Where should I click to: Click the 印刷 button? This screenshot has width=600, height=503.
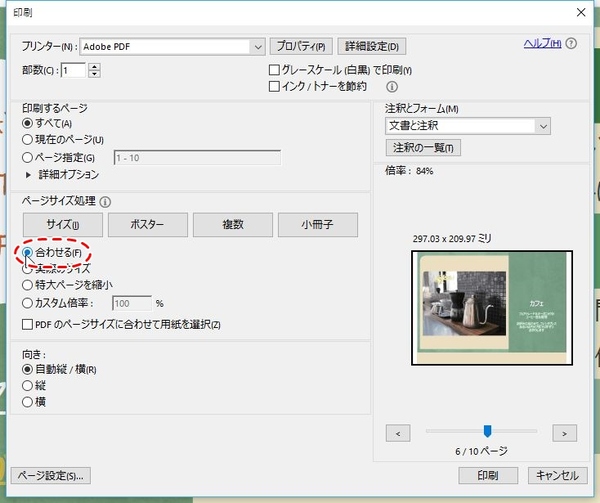tap(488, 475)
